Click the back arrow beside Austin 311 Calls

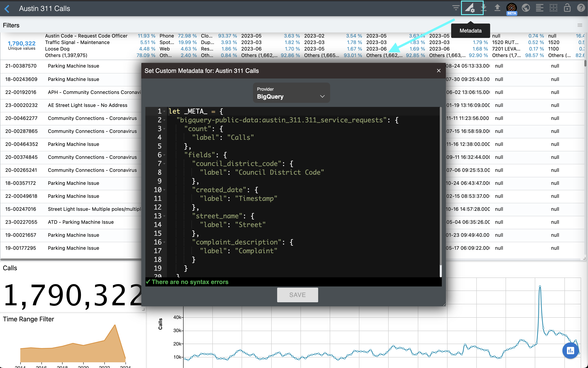pyautogui.click(x=7, y=9)
